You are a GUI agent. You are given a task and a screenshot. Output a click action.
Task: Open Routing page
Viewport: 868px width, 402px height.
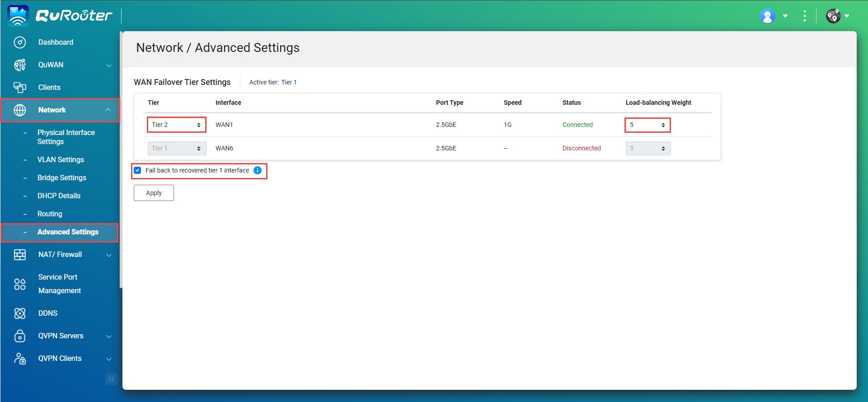tap(50, 214)
